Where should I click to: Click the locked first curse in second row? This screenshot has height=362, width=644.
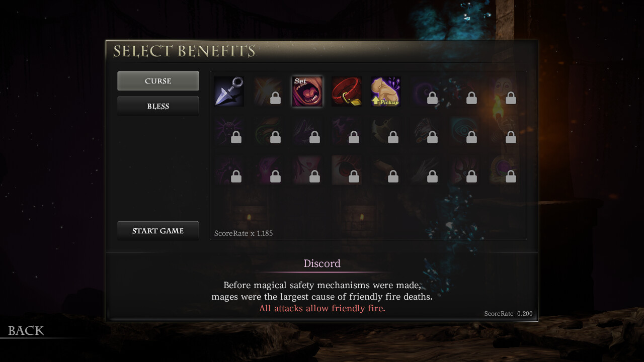point(229,131)
